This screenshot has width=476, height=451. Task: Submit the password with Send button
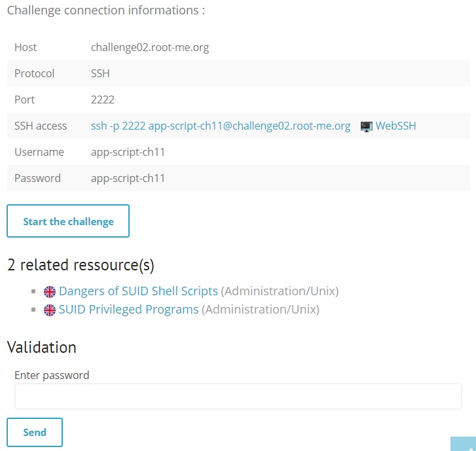point(35,432)
